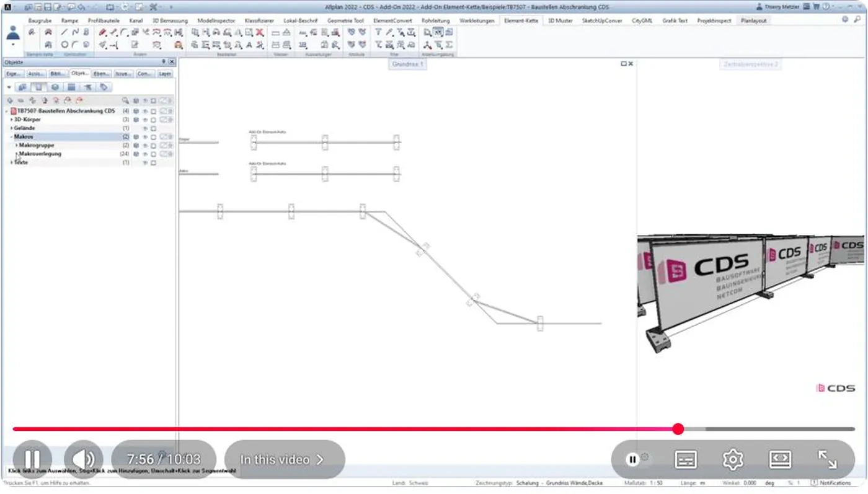Open the Baugrube ribbon tab

coord(40,20)
